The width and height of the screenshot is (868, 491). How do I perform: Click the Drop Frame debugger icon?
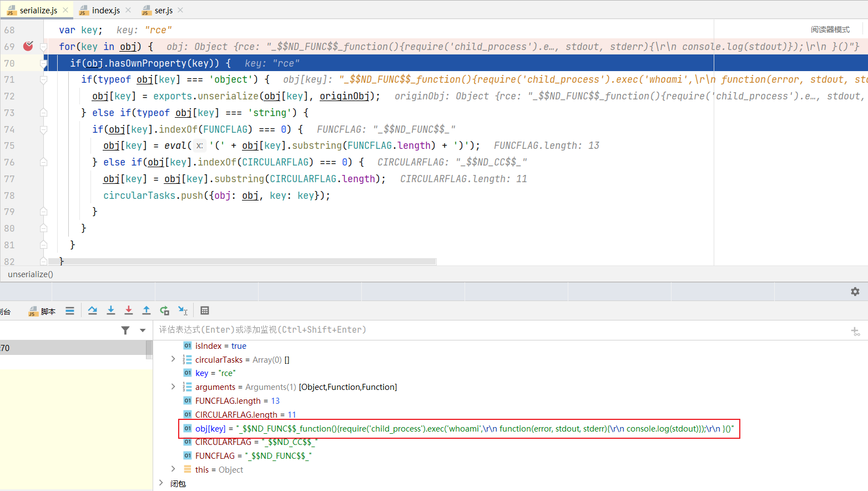click(x=165, y=311)
